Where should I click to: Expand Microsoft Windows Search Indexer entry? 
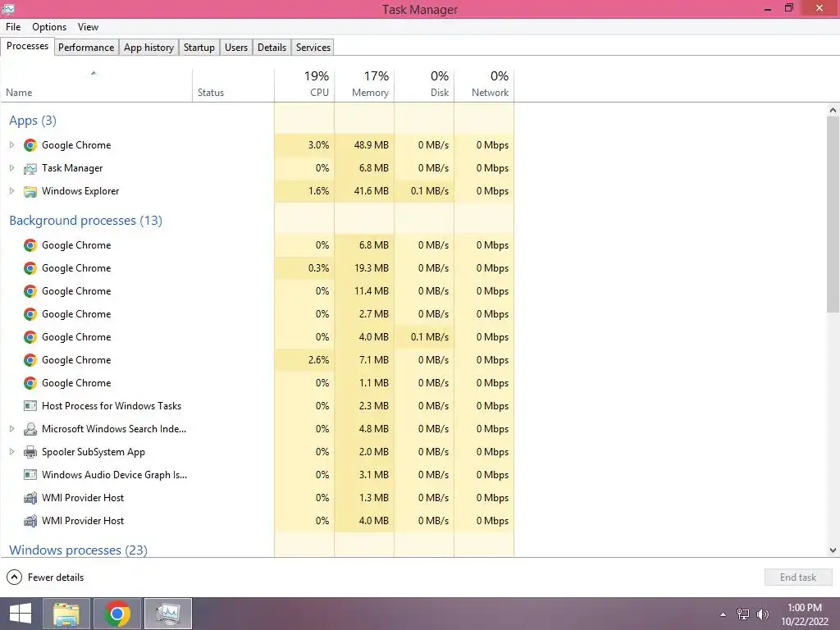(x=11, y=429)
